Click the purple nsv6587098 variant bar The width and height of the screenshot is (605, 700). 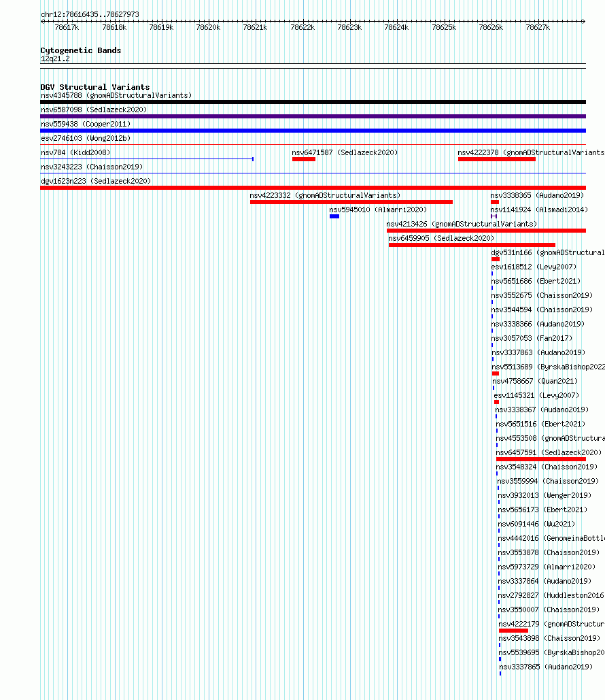point(313,116)
